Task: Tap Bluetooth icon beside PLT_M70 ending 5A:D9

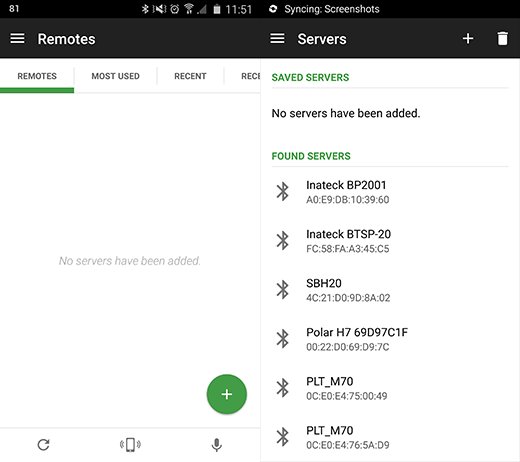Action: click(x=283, y=436)
